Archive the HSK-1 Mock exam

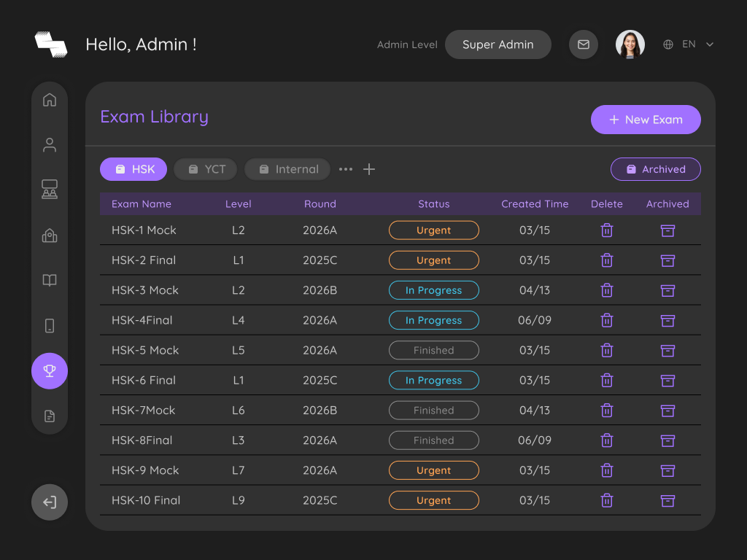pos(668,230)
